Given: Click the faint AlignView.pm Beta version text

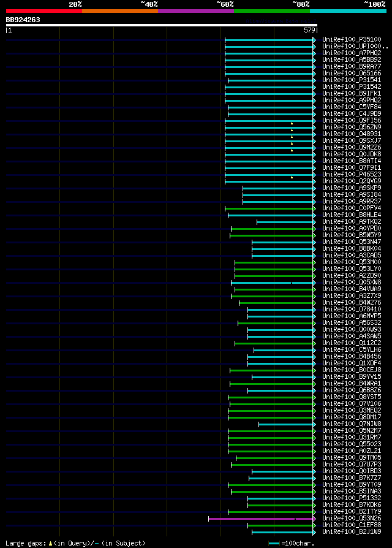Looking at the screenshot, I should (281, 21).
